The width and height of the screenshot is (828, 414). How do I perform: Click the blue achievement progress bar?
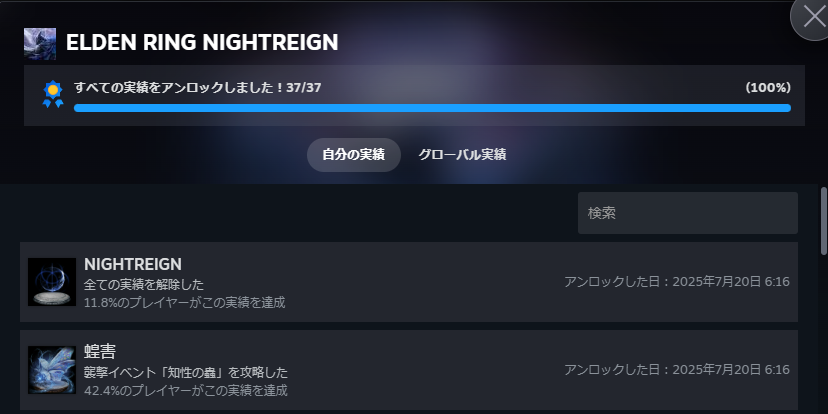(x=432, y=108)
